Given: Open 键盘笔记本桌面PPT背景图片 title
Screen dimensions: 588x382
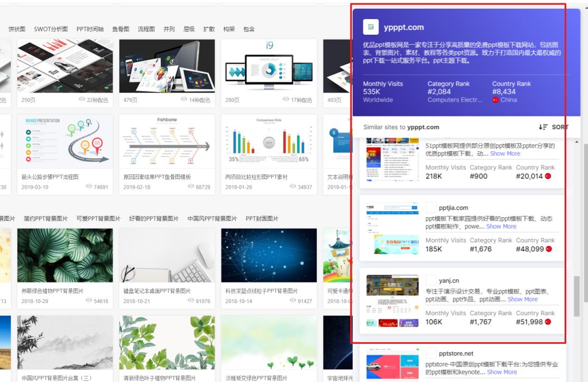Looking at the screenshot, I should (x=157, y=291).
